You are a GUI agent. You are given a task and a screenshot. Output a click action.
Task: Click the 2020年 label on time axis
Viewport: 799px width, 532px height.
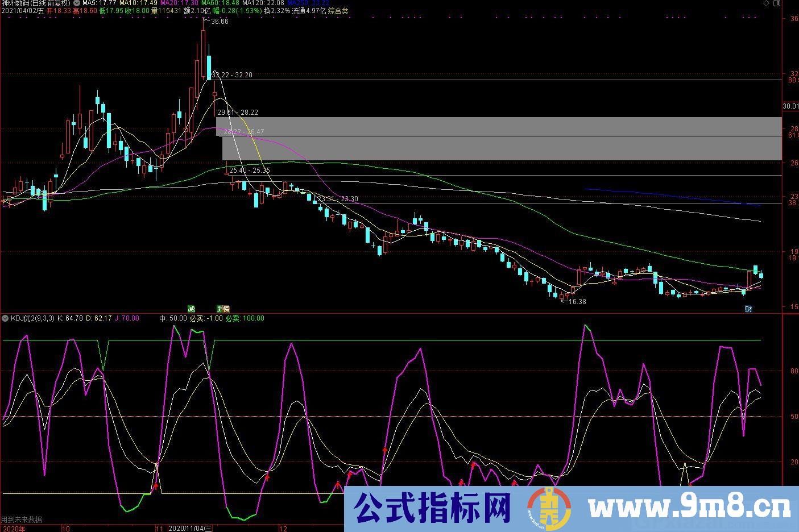pyautogui.click(x=14, y=529)
